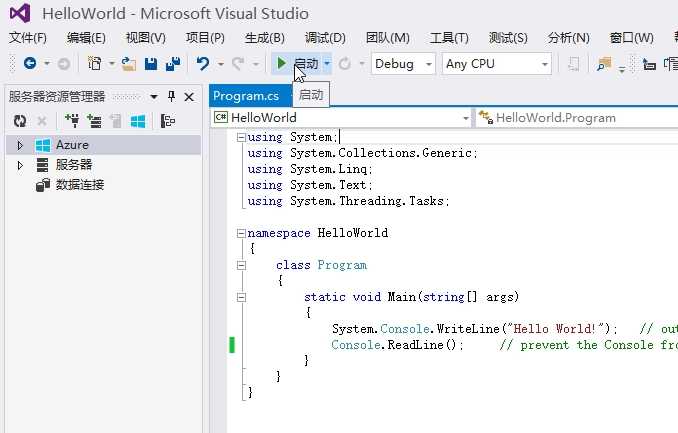Viewport: 678px width, 433px height.
Task: Open the start button dropdown arrow
Action: [327, 64]
